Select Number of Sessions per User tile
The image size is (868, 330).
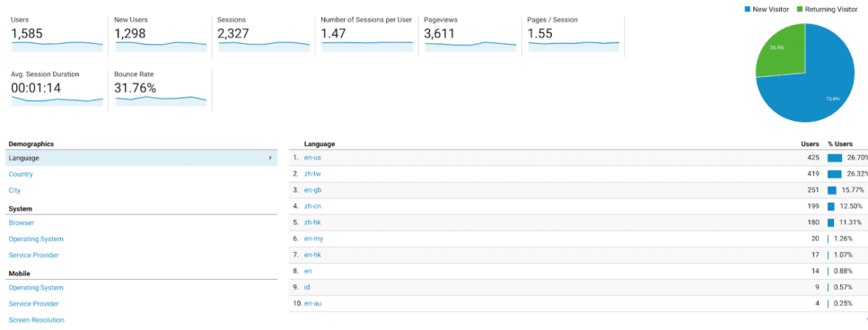pos(367,36)
